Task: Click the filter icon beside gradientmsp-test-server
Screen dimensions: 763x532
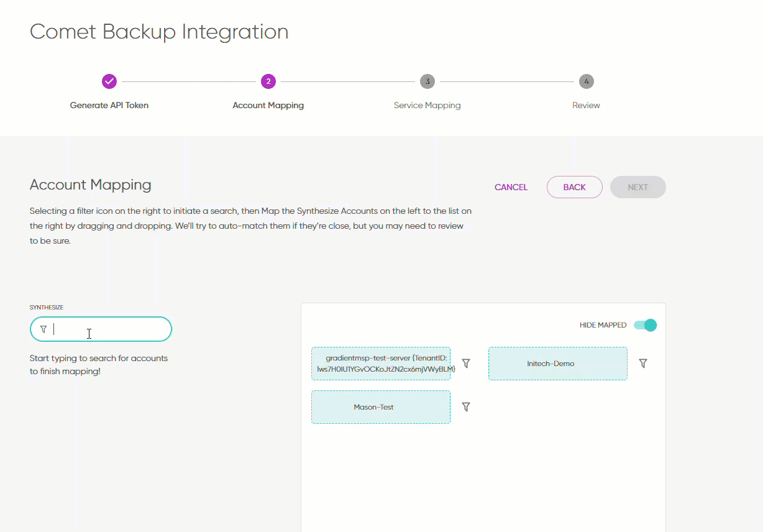Action: [x=466, y=364]
